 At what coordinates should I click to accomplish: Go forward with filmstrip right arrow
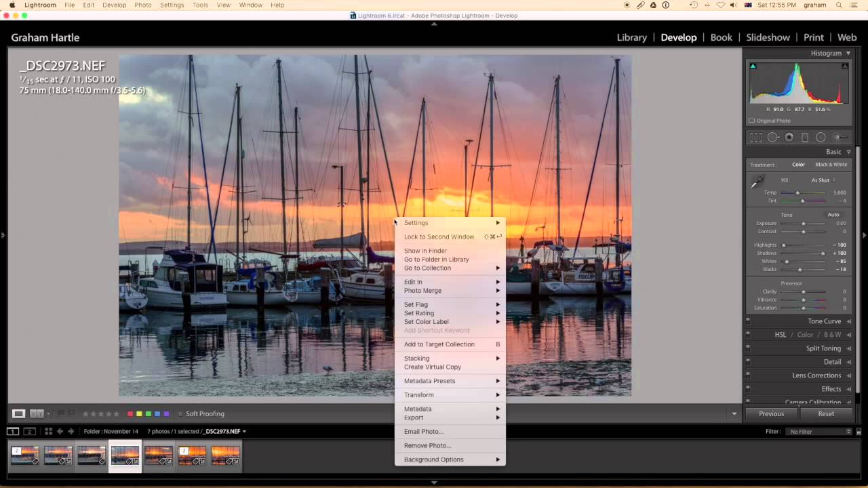tap(71, 431)
